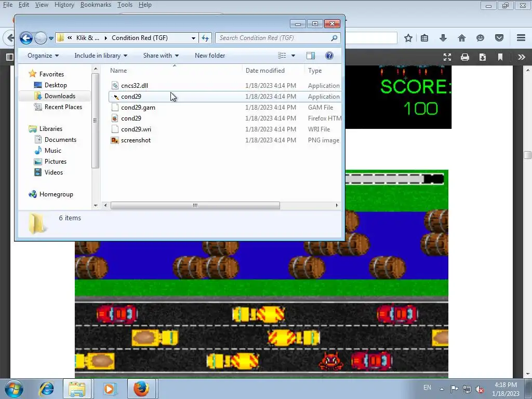
Task: Click the Pocket icon in Firefox toolbar
Action: point(499,38)
